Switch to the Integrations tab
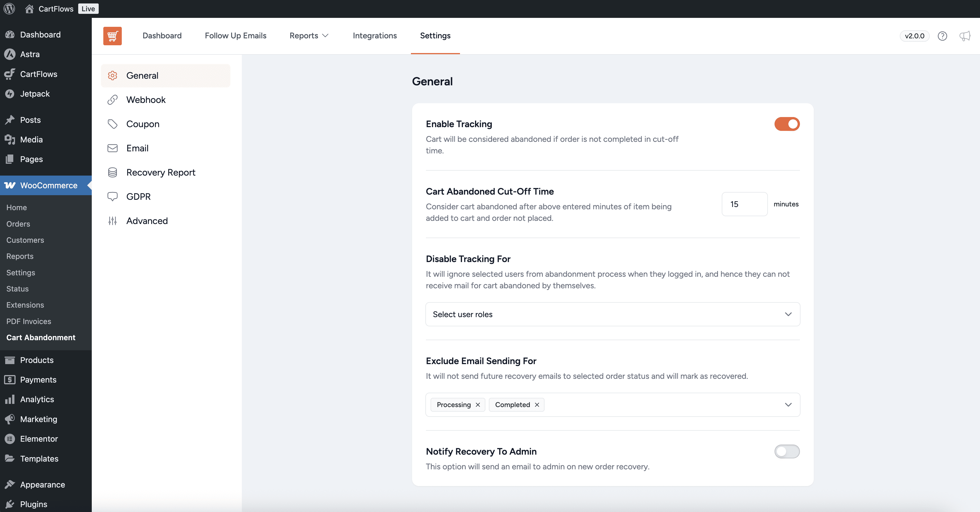Viewport: 980px width, 512px height. 374,35
